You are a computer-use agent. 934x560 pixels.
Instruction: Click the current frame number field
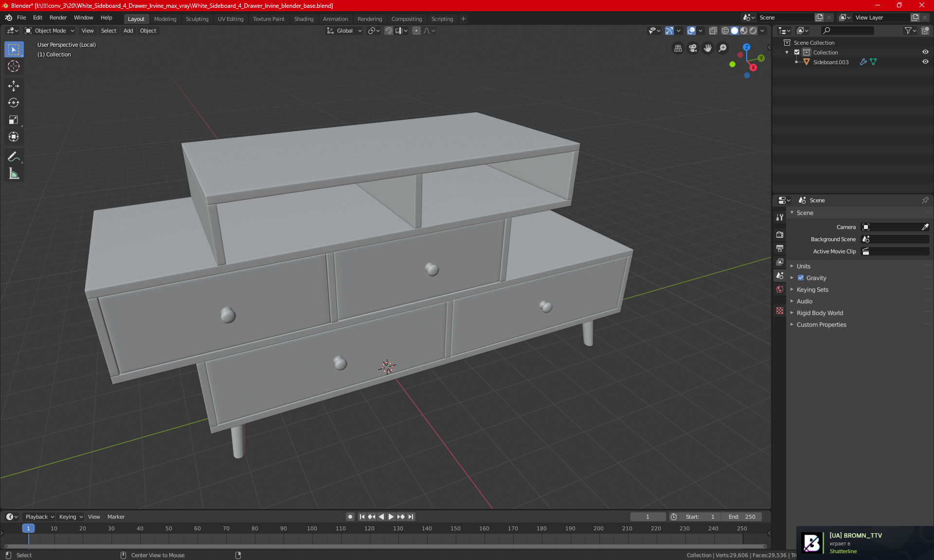click(648, 517)
